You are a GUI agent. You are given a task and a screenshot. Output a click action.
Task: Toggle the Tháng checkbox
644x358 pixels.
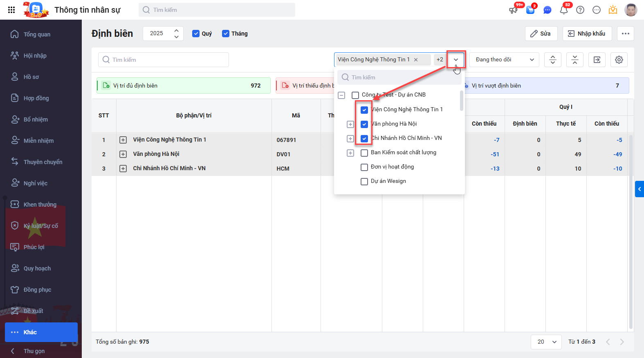[x=226, y=34]
